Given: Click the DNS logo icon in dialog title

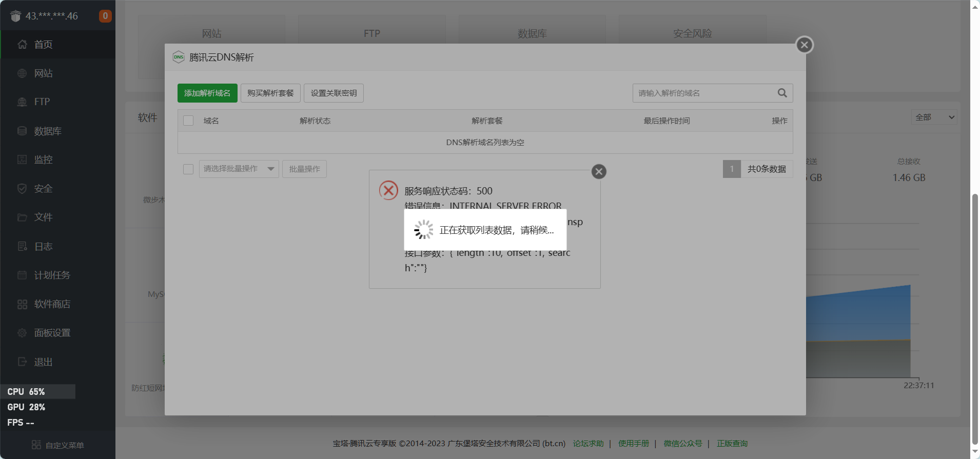Looking at the screenshot, I should pyautogui.click(x=179, y=57).
